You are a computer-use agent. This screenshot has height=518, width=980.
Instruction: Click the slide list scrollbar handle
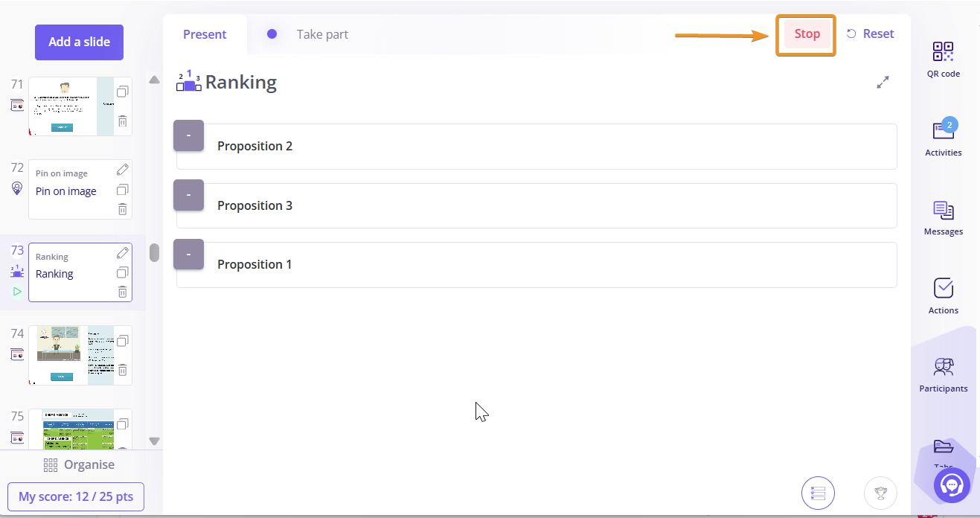pyautogui.click(x=154, y=253)
